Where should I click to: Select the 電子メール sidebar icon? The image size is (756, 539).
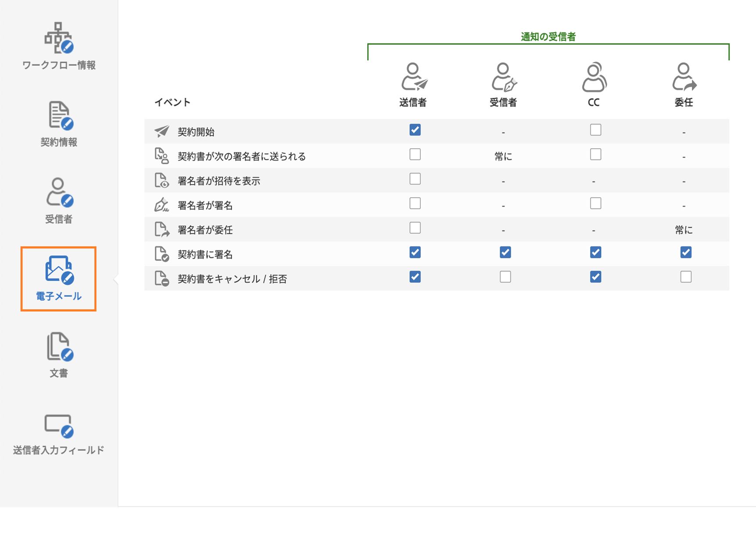[x=59, y=270]
